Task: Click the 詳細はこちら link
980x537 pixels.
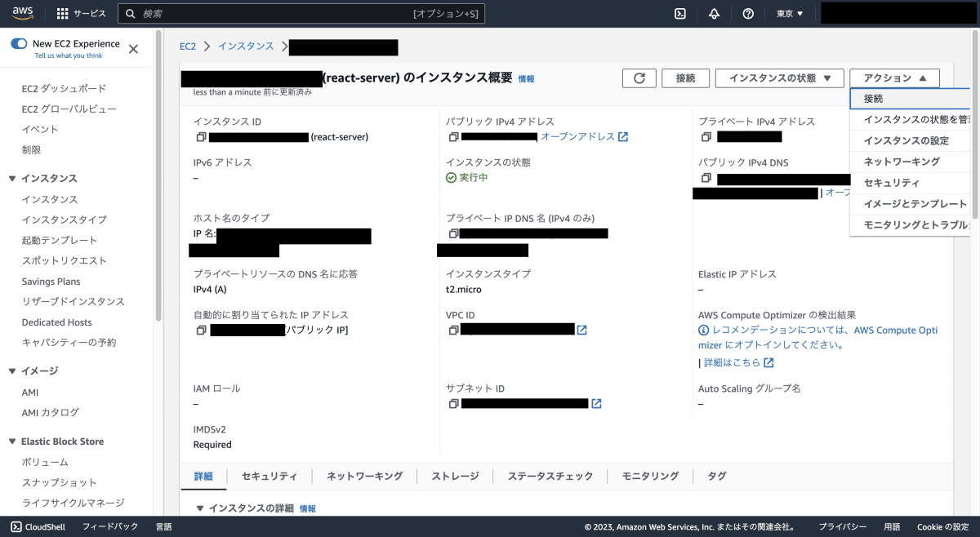Action: tap(738, 362)
